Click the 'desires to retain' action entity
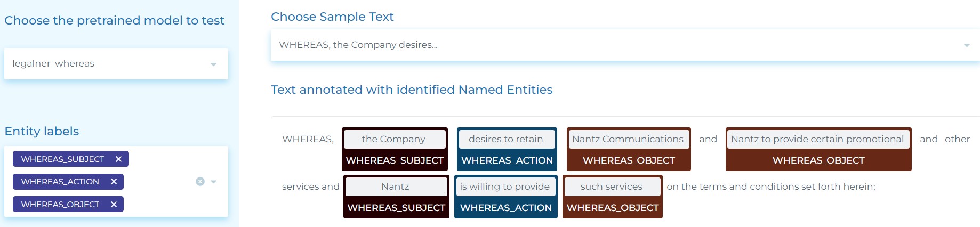Viewport: 980px width, 227px height. pyautogui.click(x=507, y=139)
